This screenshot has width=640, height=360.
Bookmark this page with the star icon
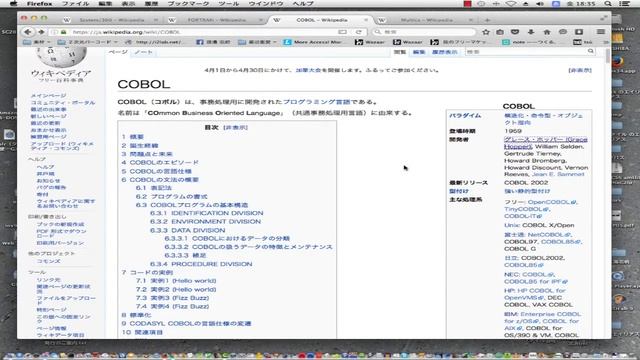(485, 32)
